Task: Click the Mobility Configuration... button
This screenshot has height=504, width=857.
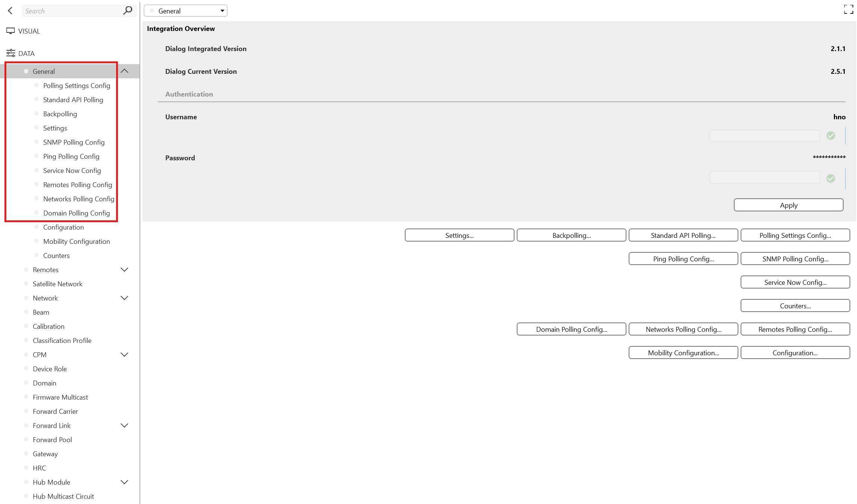Action: 683,353
